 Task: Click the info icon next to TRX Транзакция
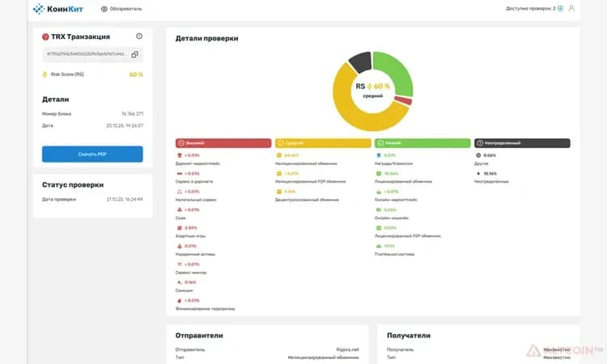click(139, 36)
